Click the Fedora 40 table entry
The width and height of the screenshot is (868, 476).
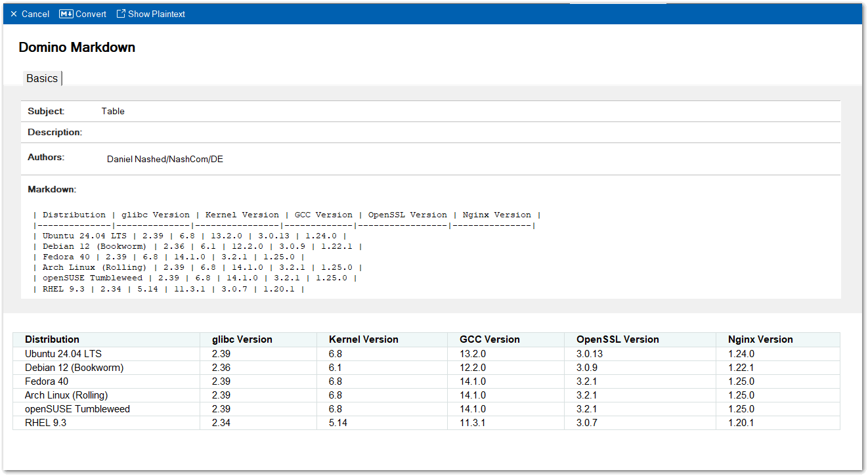pos(46,381)
